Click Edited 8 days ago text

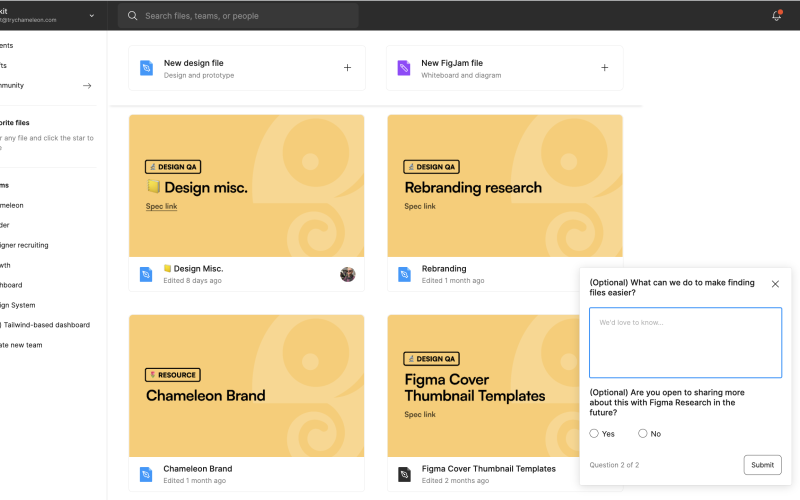(x=192, y=281)
